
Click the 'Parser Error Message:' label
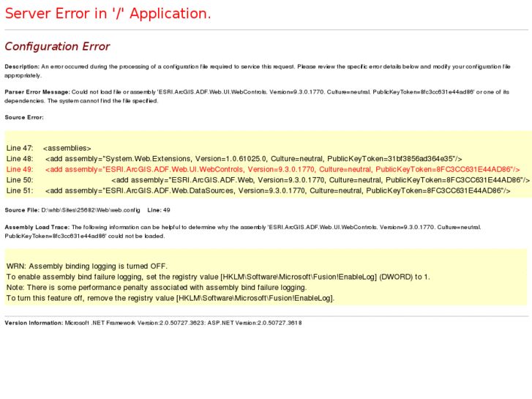[37, 92]
